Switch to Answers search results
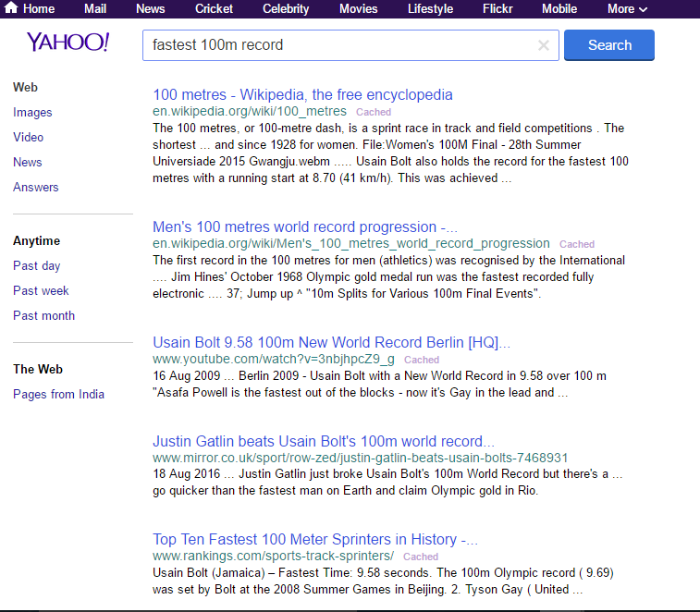 click(36, 187)
